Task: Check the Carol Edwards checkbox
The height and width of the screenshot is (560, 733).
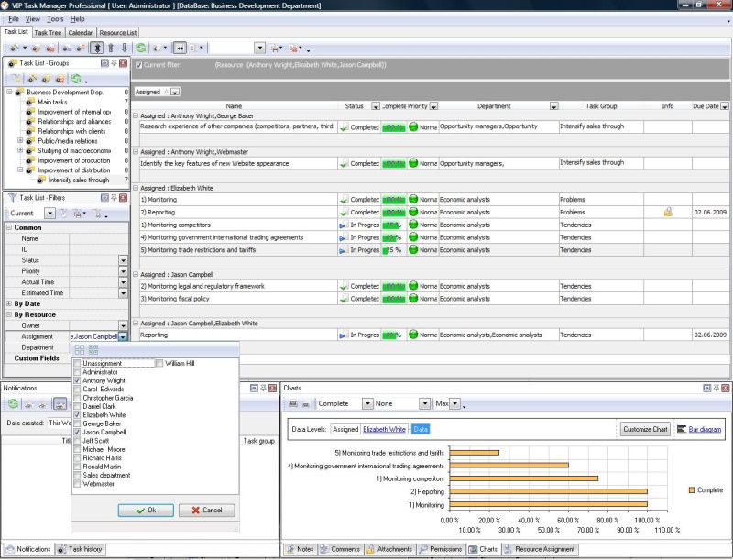Action: [x=77, y=389]
